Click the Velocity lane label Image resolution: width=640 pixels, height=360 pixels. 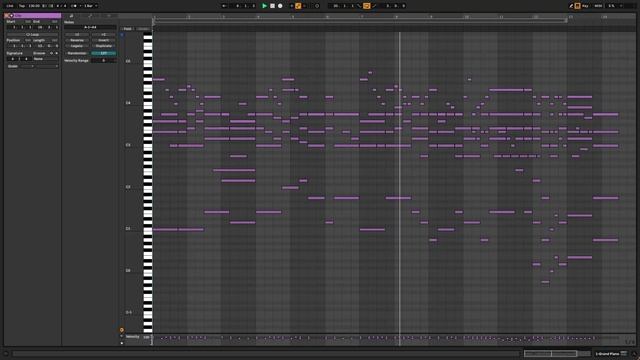click(x=133, y=337)
